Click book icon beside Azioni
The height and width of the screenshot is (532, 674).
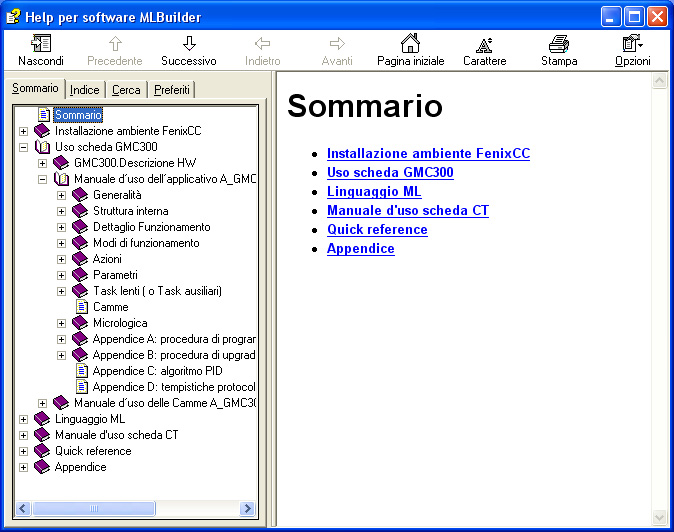pos(80,259)
